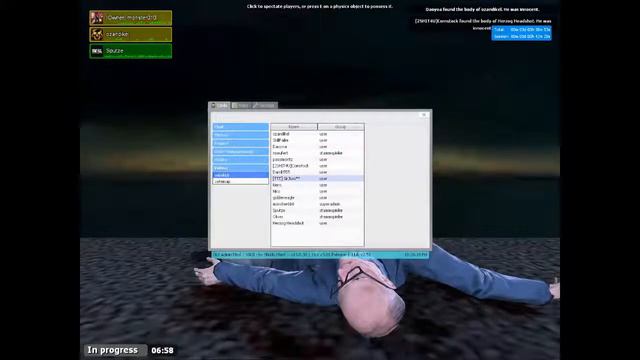Click the Sputze player card avatar
The image size is (640, 360).
point(97,51)
